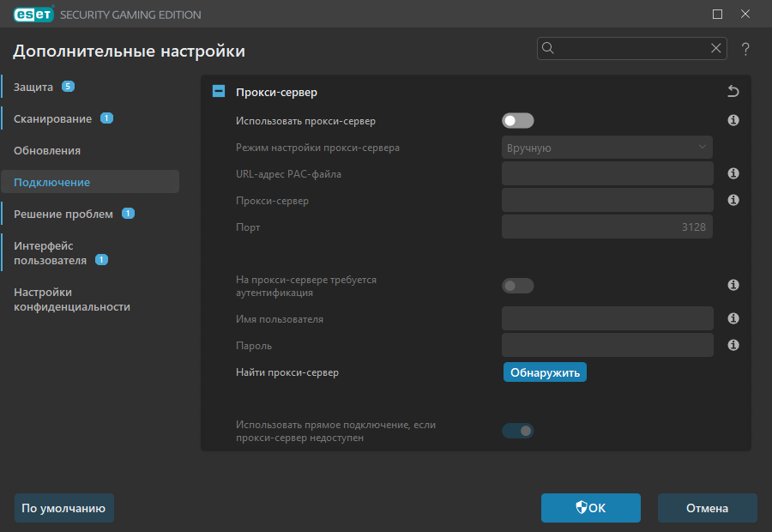The width and height of the screenshot is (772, 532).
Task: Click the 'Отмена' button
Action: click(708, 508)
